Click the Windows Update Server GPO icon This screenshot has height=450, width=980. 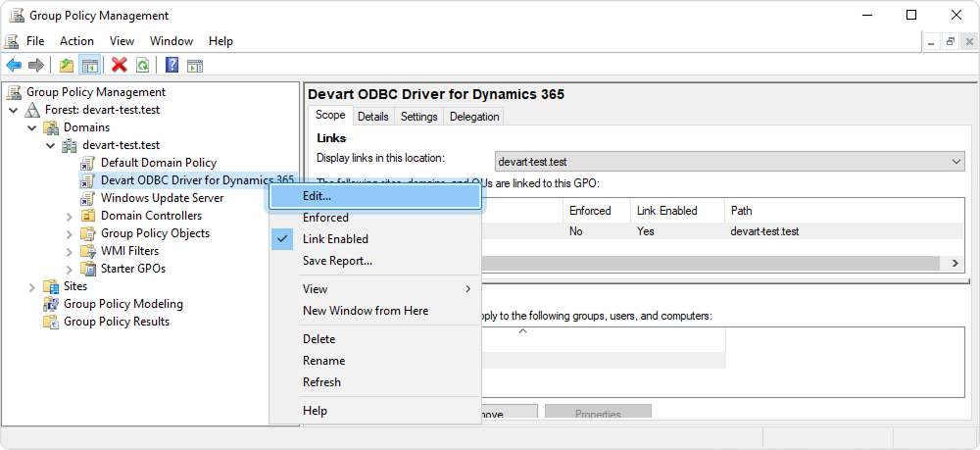pyautogui.click(x=87, y=198)
